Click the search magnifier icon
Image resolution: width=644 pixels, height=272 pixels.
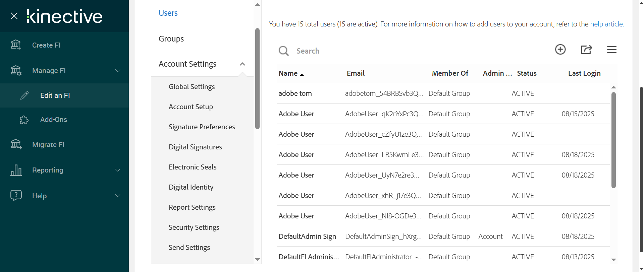point(283,51)
